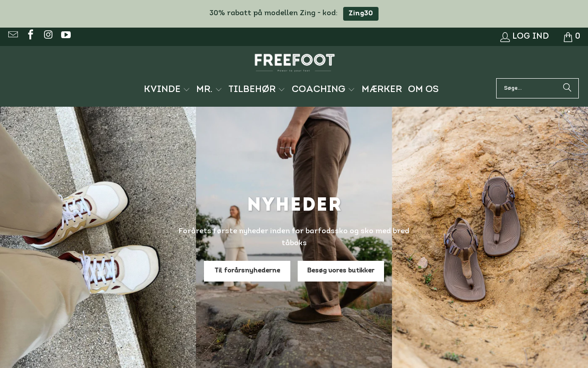This screenshot has height=368, width=588.
Task: Go to FREEFOOT logo homepage
Action: (294, 63)
